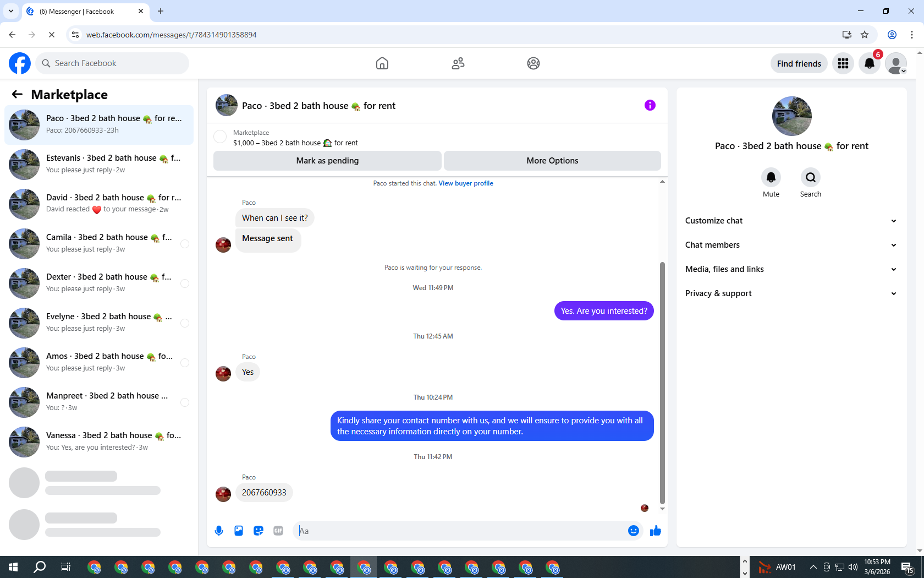Select radio circle beside Marketplace listing
Image resolution: width=924 pixels, height=578 pixels.
pyautogui.click(x=220, y=137)
